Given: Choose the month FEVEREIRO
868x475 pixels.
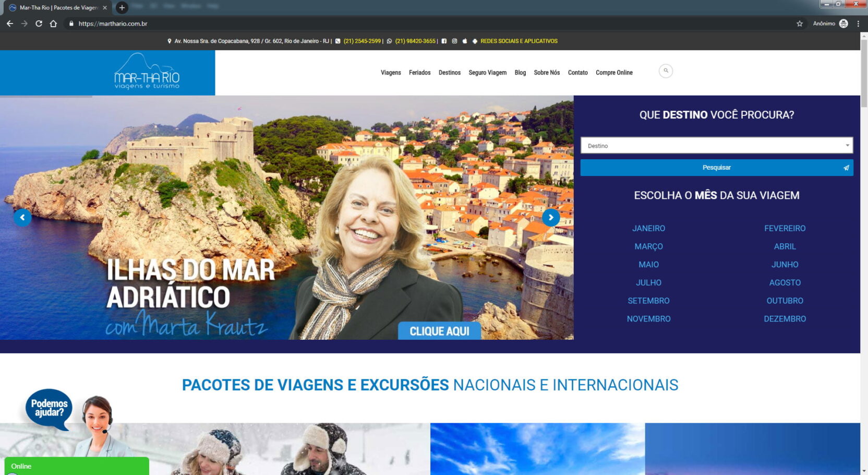Looking at the screenshot, I should coord(785,229).
